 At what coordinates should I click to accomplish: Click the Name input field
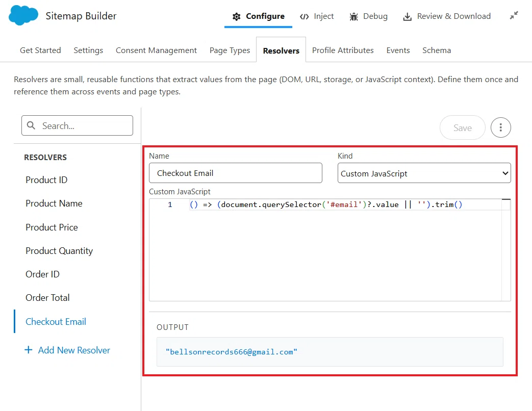pos(236,173)
